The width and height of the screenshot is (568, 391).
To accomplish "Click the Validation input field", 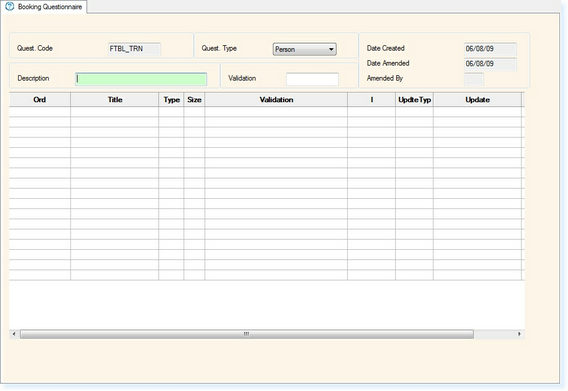I will [x=312, y=79].
